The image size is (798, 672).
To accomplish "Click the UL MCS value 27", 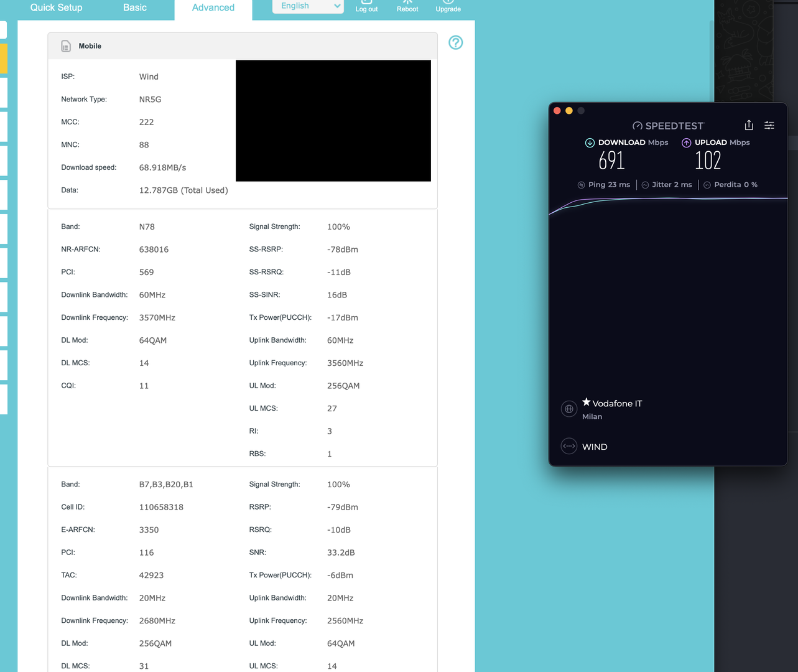I will [x=332, y=409].
